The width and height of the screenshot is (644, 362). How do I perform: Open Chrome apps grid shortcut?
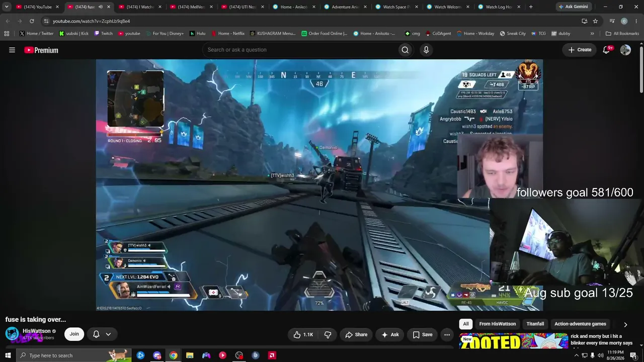(7, 34)
